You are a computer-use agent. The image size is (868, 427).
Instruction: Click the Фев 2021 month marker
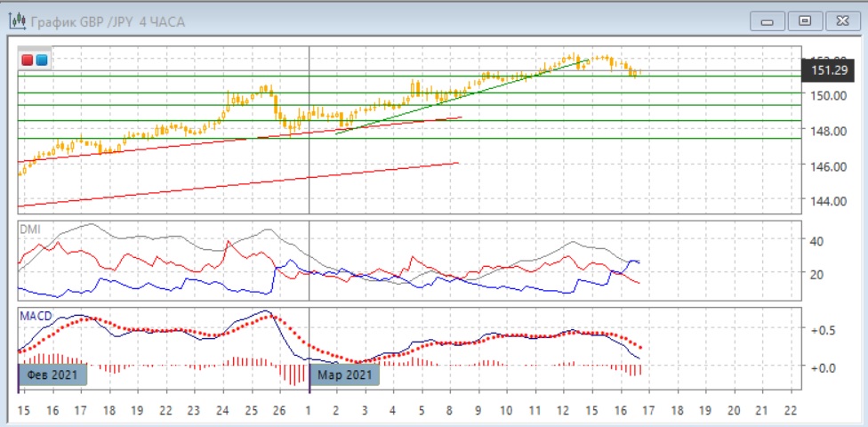53,375
